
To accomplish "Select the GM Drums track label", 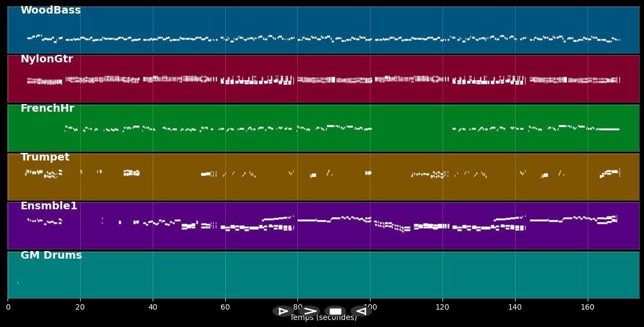I will point(51,255).
